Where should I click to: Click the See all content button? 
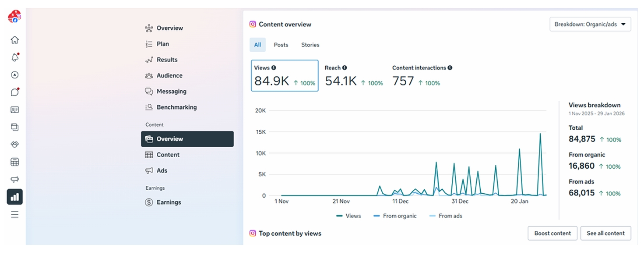[605, 233]
